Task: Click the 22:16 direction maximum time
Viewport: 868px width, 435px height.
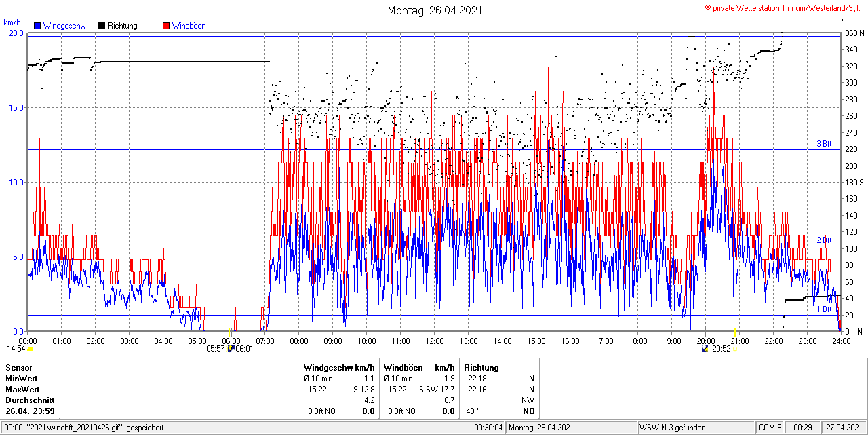Action: click(x=477, y=390)
